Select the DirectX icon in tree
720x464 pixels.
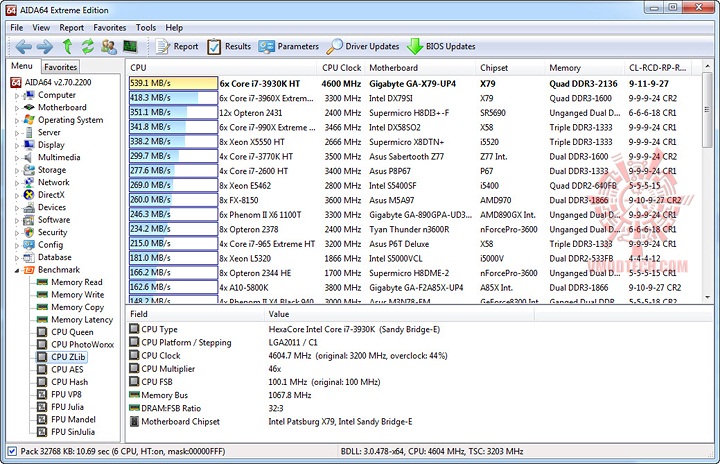coord(29,195)
